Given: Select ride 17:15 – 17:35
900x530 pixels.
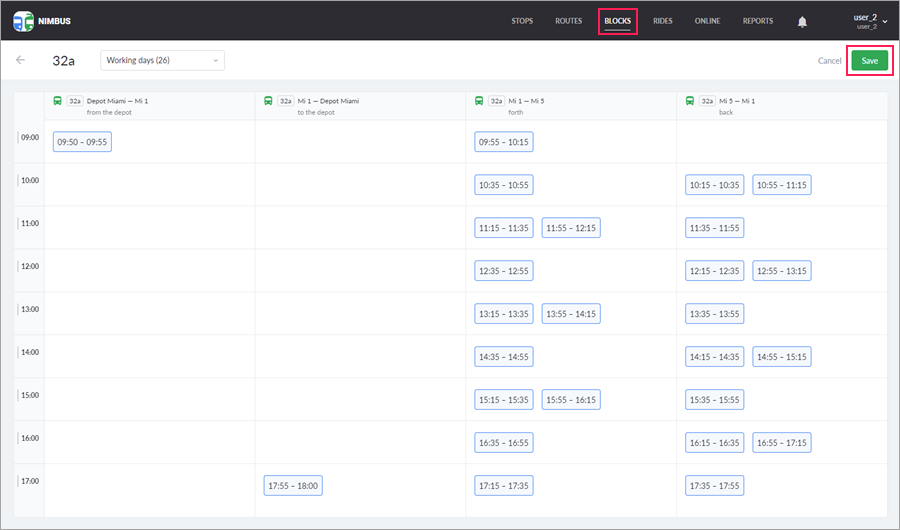Looking at the screenshot, I should pos(503,486).
